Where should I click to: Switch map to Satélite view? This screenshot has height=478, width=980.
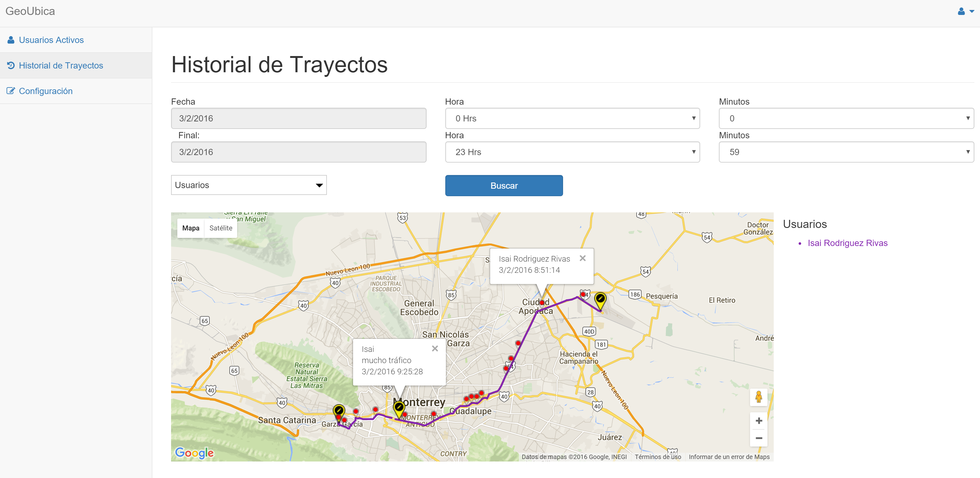(x=221, y=228)
